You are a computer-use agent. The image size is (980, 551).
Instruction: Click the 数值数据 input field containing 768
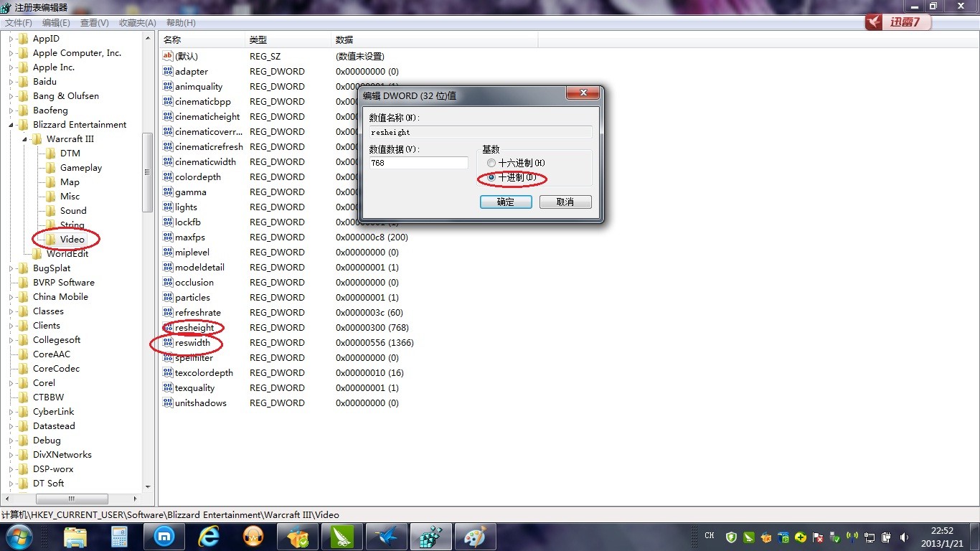[418, 163]
